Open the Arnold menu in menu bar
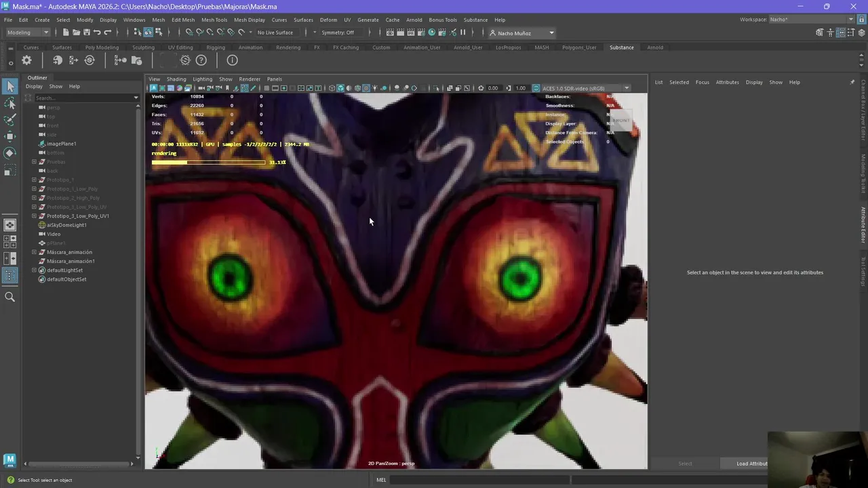Image resolution: width=868 pixels, height=488 pixels. pos(414,20)
